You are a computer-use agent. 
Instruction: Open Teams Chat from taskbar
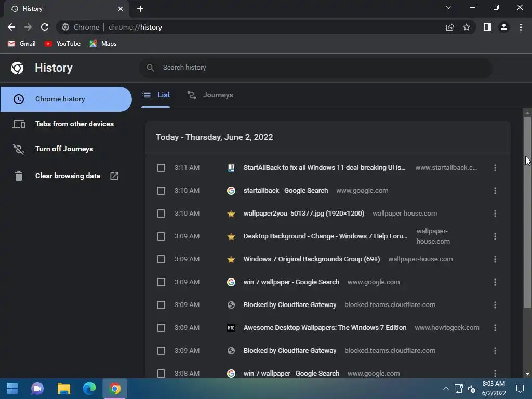coord(37,389)
